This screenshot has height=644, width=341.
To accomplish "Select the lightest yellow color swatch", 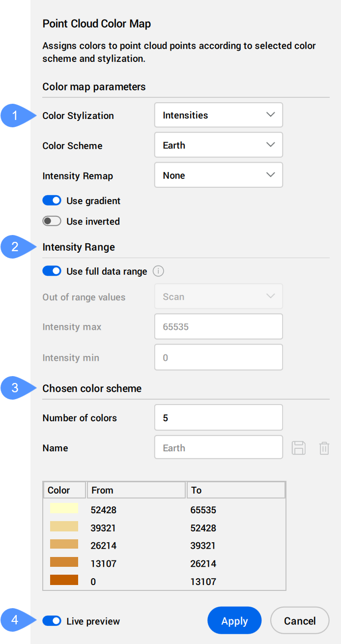I will point(64,509).
